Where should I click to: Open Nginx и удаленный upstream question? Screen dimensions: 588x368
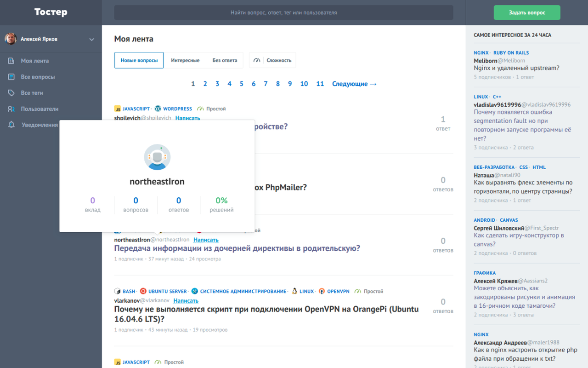516,68
